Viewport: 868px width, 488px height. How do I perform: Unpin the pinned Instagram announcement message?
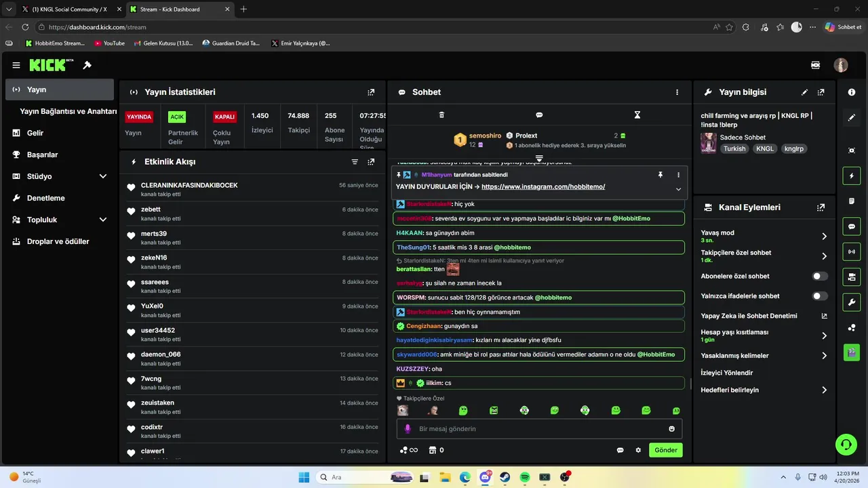pyautogui.click(x=660, y=175)
